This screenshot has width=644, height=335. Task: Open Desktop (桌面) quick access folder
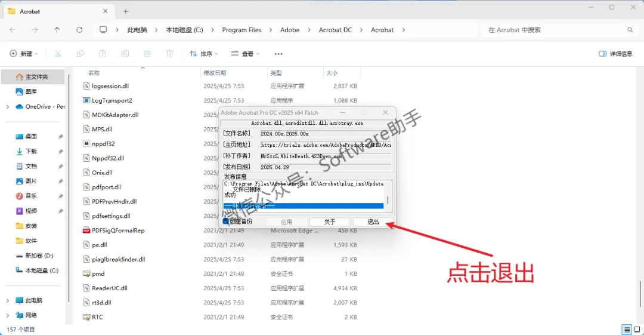27,136
